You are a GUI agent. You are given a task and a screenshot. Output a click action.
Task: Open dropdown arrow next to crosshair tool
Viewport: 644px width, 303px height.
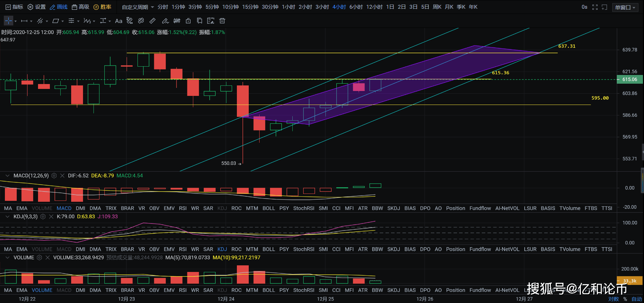15,21
